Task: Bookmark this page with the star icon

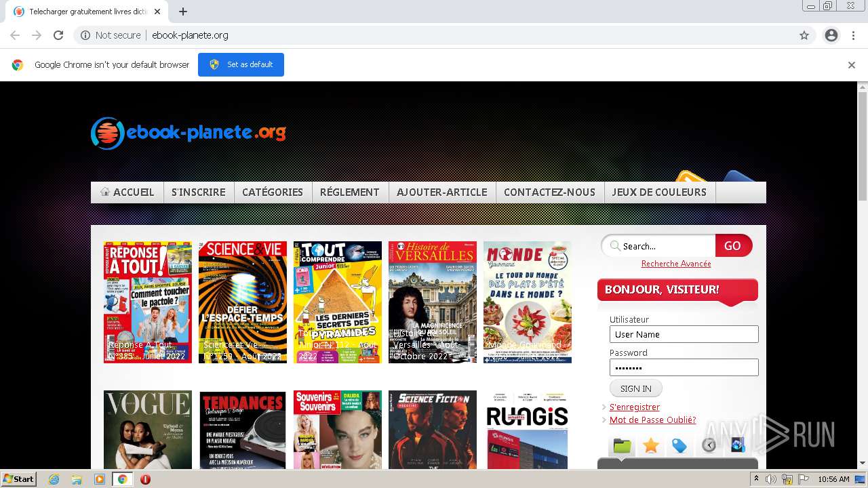Action: (x=804, y=35)
